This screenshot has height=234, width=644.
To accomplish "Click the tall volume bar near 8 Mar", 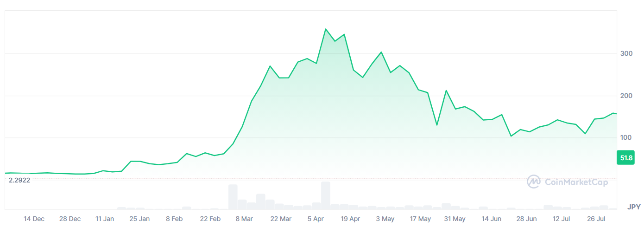I will tap(233, 197).
